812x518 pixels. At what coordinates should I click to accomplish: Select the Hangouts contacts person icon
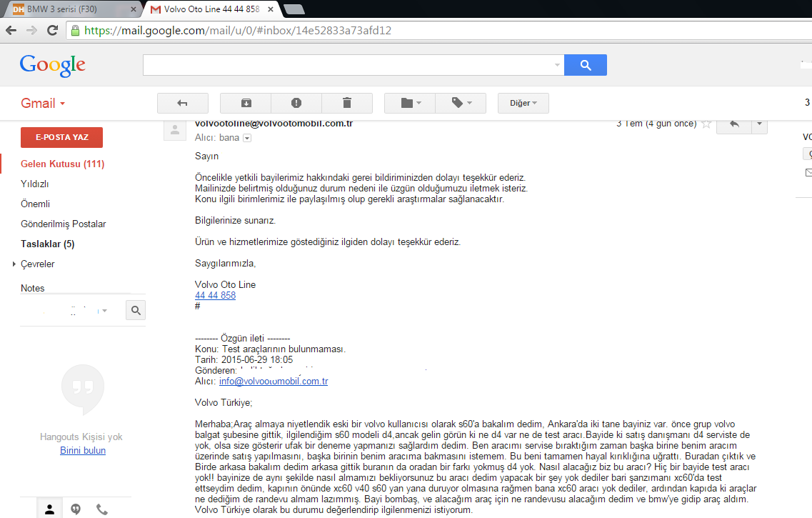pyautogui.click(x=50, y=509)
